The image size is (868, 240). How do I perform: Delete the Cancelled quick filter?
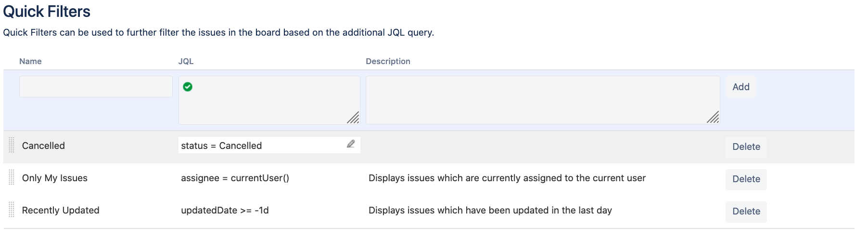746,147
